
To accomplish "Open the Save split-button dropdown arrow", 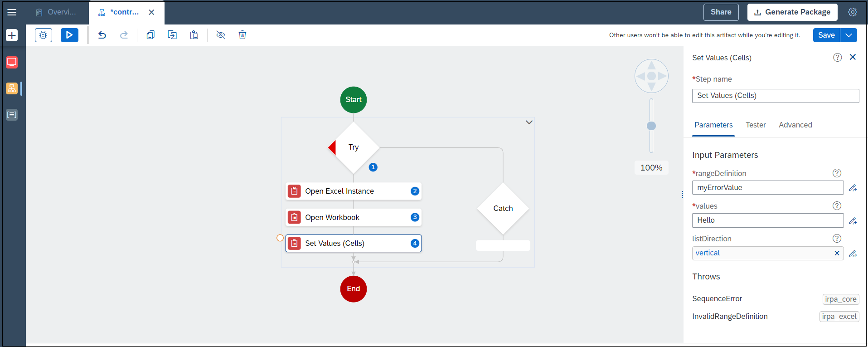I will coord(849,35).
